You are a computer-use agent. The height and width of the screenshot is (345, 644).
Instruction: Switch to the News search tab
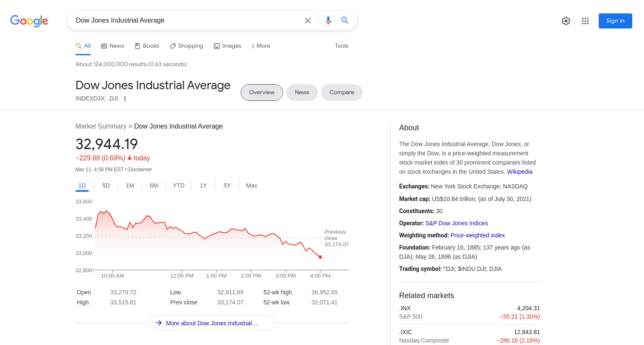[x=112, y=46]
